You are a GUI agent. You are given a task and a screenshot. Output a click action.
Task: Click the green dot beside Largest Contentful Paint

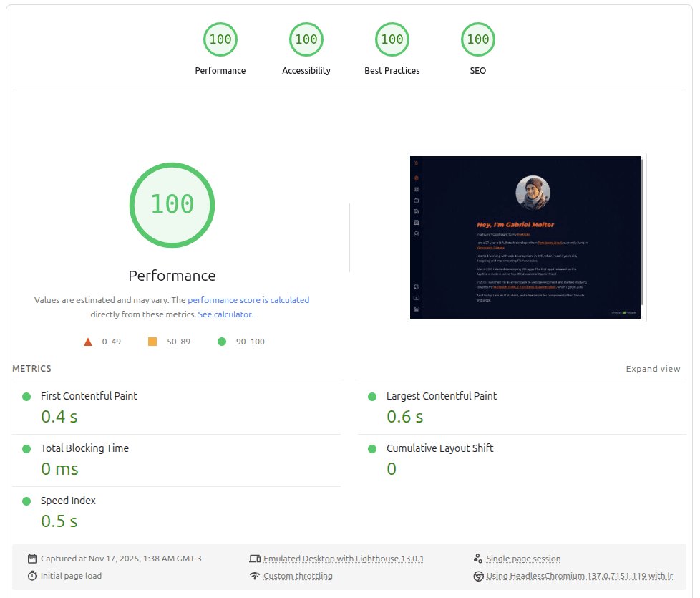pyautogui.click(x=371, y=396)
